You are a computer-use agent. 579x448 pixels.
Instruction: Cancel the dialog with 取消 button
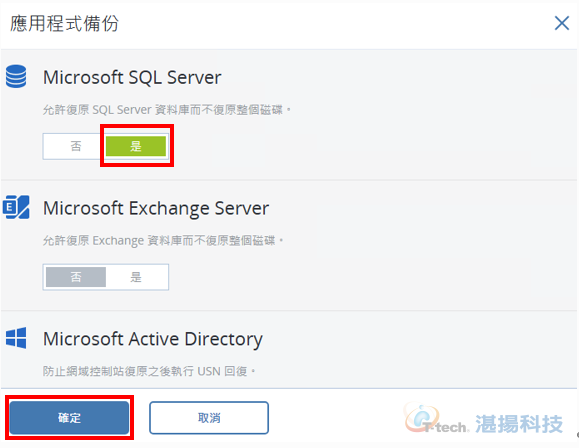click(x=209, y=418)
